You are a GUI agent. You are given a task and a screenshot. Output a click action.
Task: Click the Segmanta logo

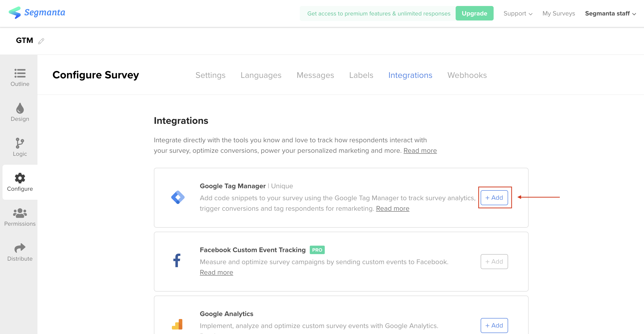coord(37,12)
